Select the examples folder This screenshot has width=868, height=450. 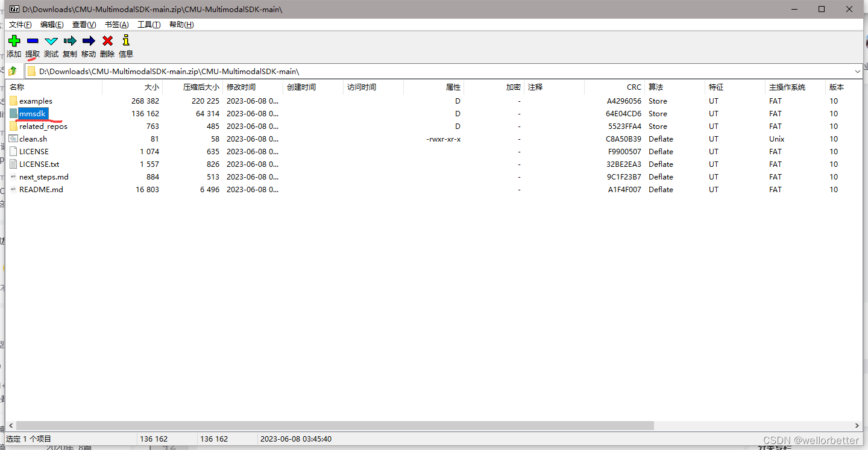click(x=36, y=101)
